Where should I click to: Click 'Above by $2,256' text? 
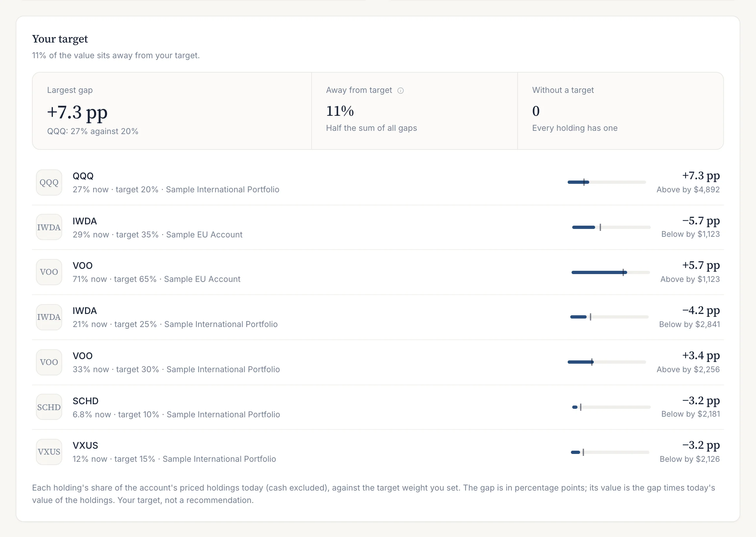[x=688, y=370]
